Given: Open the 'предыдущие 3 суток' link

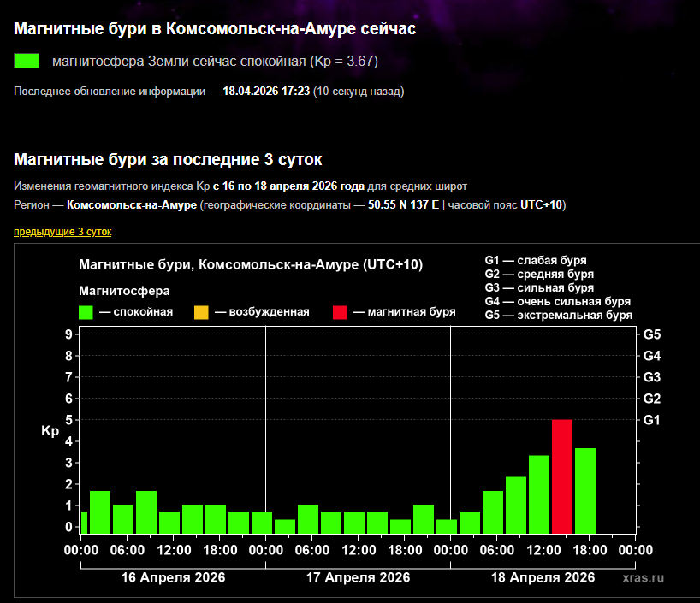Looking at the screenshot, I should pyautogui.click(x=62, y=232).
